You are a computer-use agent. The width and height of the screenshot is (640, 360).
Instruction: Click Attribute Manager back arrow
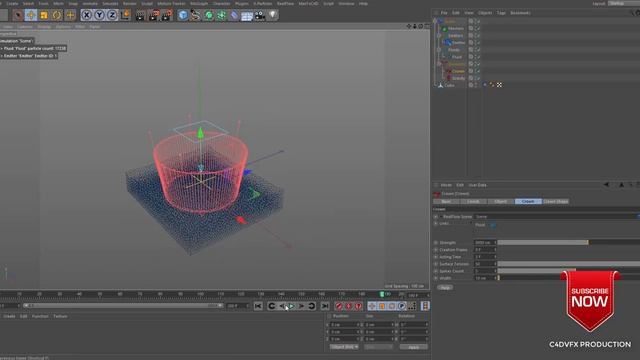pyautogui.click(x=606, y=185)
